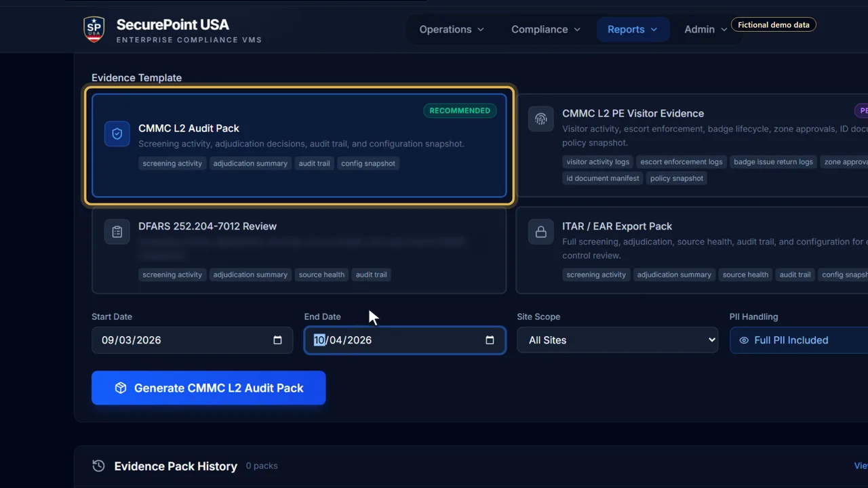Click the 'adjudication summary' tag in CMMC L2 Audit Pack

click(250, 163)
